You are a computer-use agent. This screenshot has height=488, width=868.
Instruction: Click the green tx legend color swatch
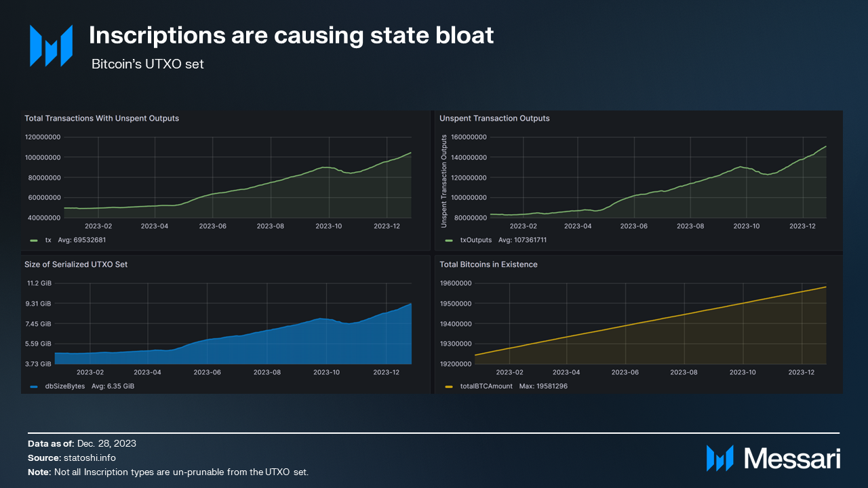click(x=34, y=240)
